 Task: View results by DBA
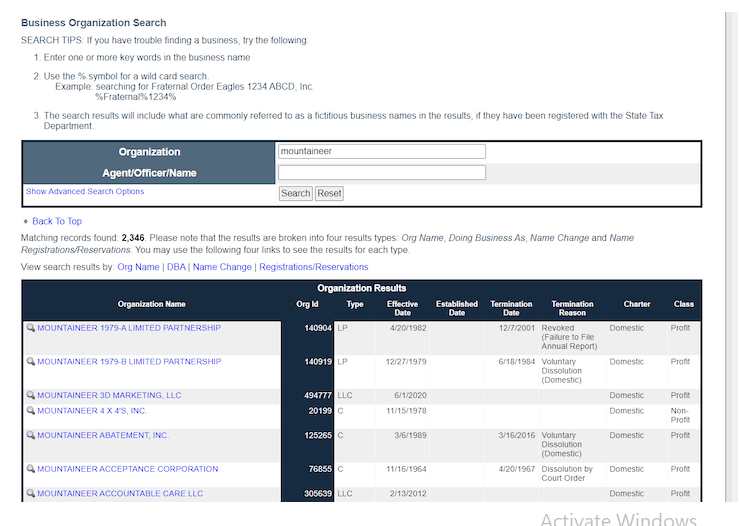[x=176, y=267]
